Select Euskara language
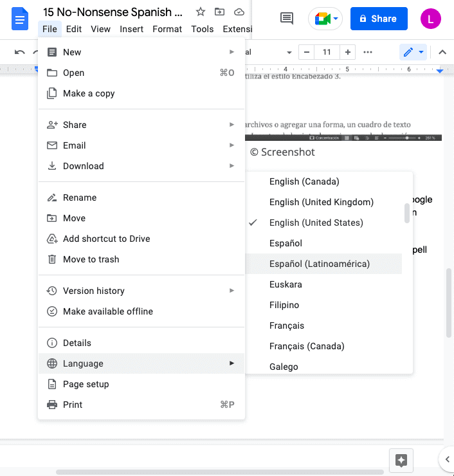Screen dimensions: 454x476 323,284
